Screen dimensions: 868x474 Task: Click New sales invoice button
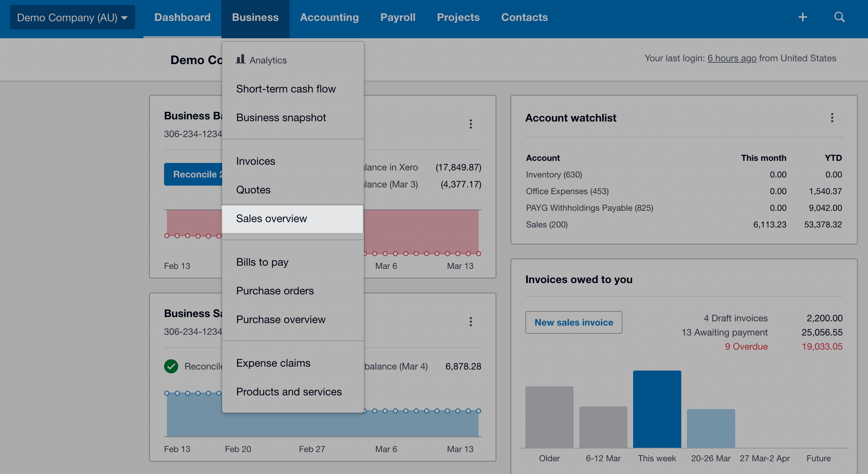coord(574,322)
